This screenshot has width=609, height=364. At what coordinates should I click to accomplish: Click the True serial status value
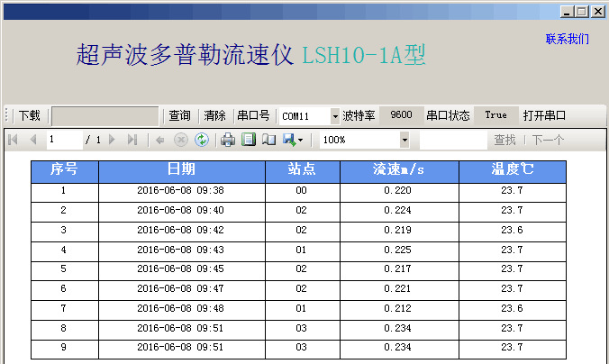(496, 115)
